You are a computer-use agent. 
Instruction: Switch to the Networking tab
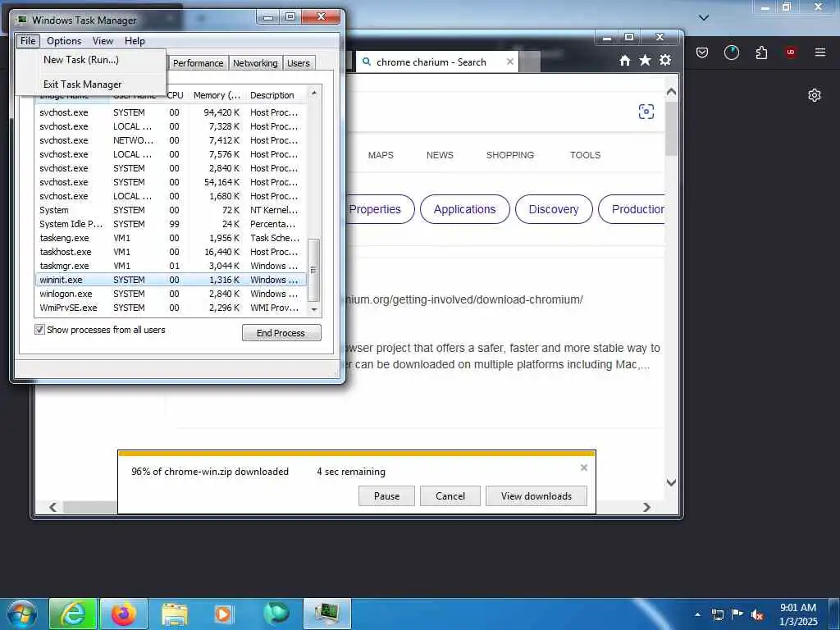(255, 63)
